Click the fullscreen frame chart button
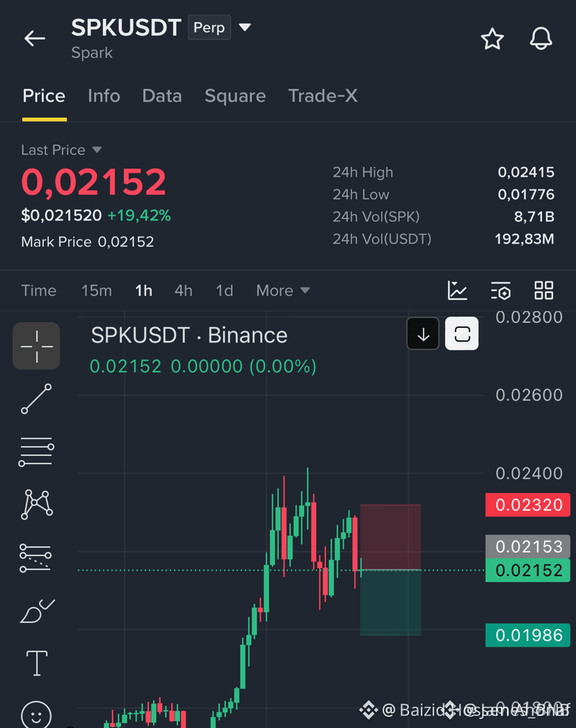 (x=462, y=333)
